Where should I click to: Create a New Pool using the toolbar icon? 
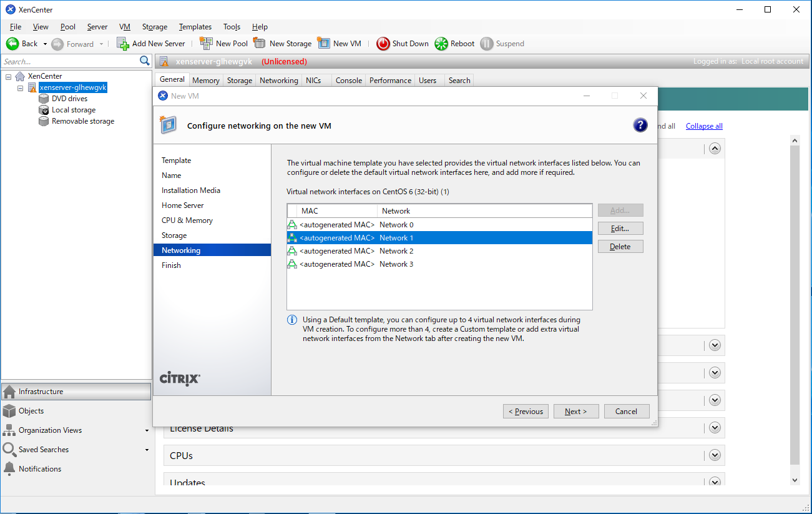(223, 43)
